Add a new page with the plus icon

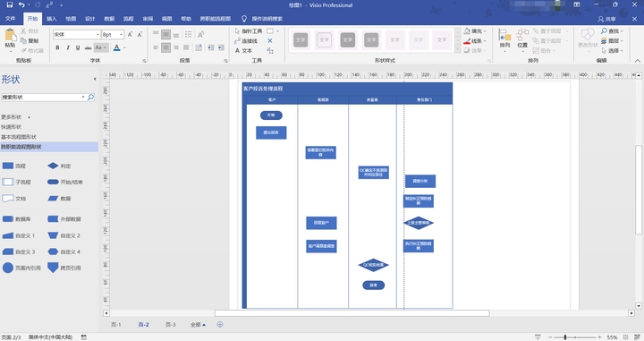pos(220,325)
